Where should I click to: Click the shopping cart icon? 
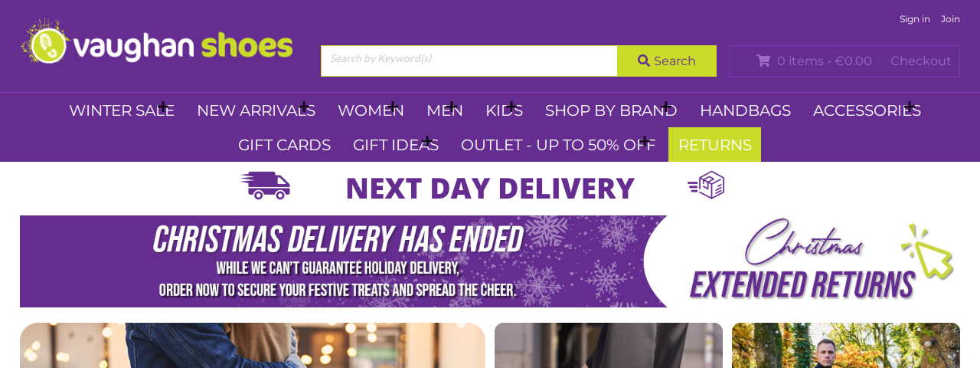pos(763,61)
